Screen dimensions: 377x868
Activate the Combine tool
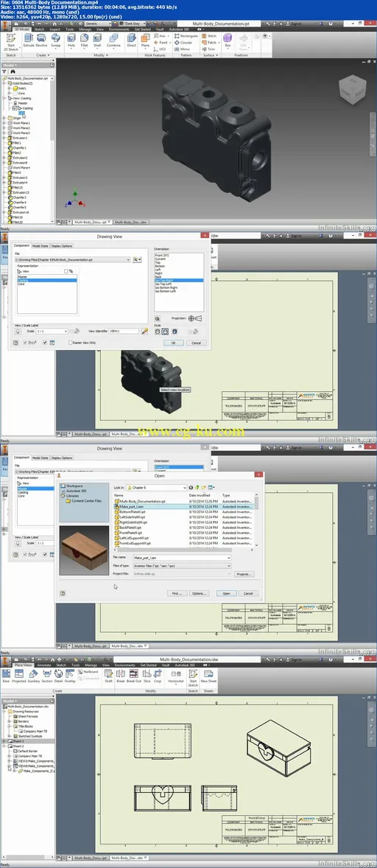pyautogui.click(x=114, y=41)
